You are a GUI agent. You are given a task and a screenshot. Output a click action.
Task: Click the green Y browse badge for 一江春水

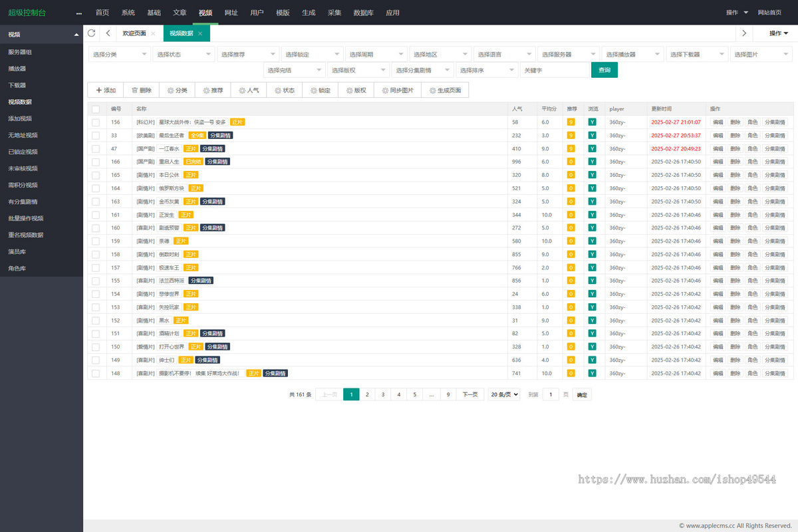592,148
